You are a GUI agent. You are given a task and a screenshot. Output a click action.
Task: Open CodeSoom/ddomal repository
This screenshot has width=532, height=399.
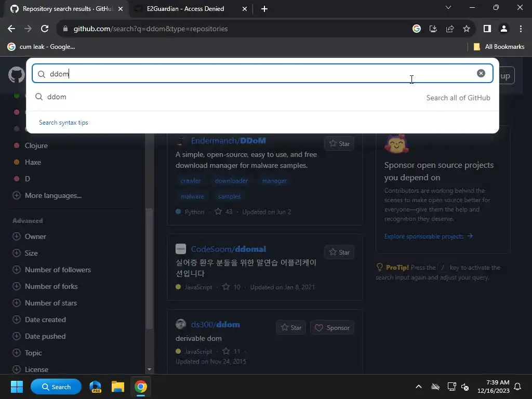(229, 249)
